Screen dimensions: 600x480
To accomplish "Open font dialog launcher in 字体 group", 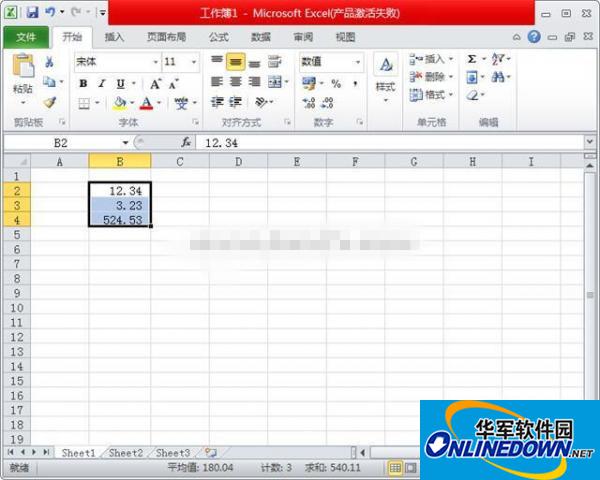I will click(196, 122).
